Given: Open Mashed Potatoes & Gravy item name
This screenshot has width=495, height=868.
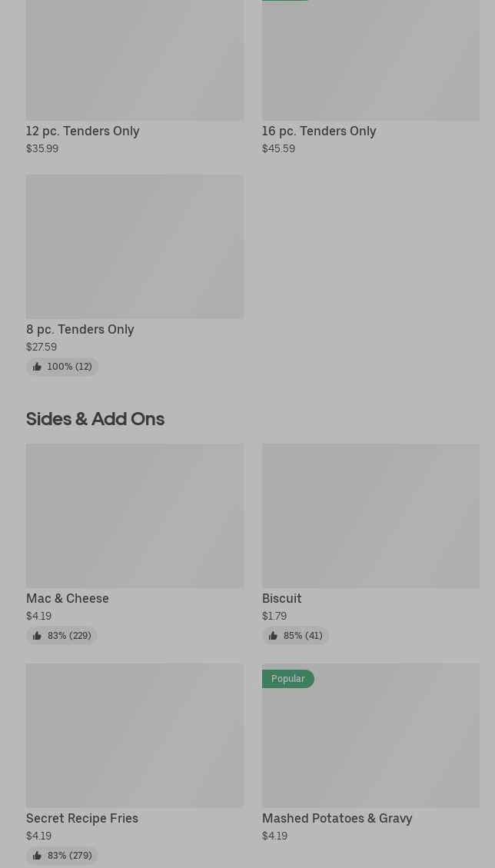Looking at the screenshot, I should point(337,818).
